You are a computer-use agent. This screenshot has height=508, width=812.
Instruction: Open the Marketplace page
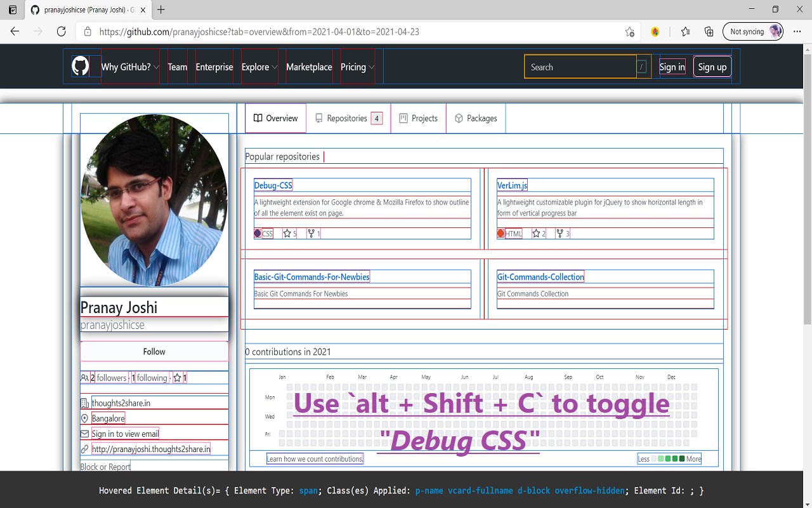click(309, 67)
